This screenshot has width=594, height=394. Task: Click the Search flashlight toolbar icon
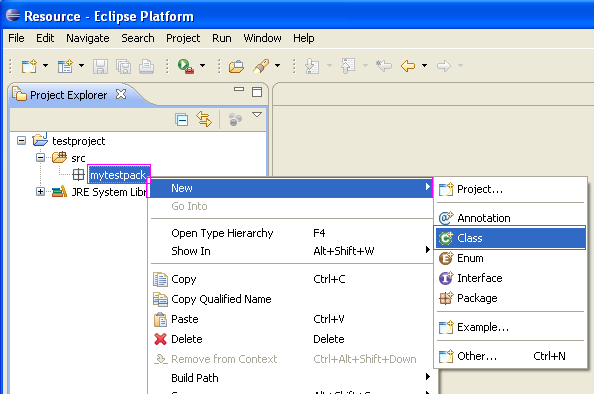261,66
